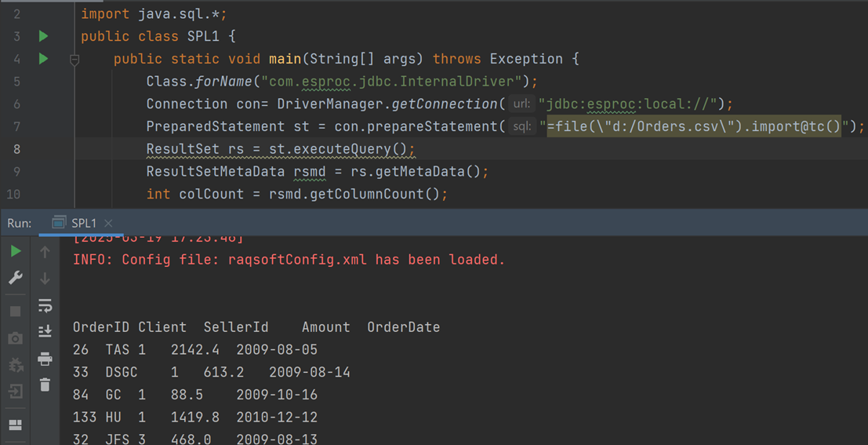Click the getConnection method call

(x=445, y=104)
